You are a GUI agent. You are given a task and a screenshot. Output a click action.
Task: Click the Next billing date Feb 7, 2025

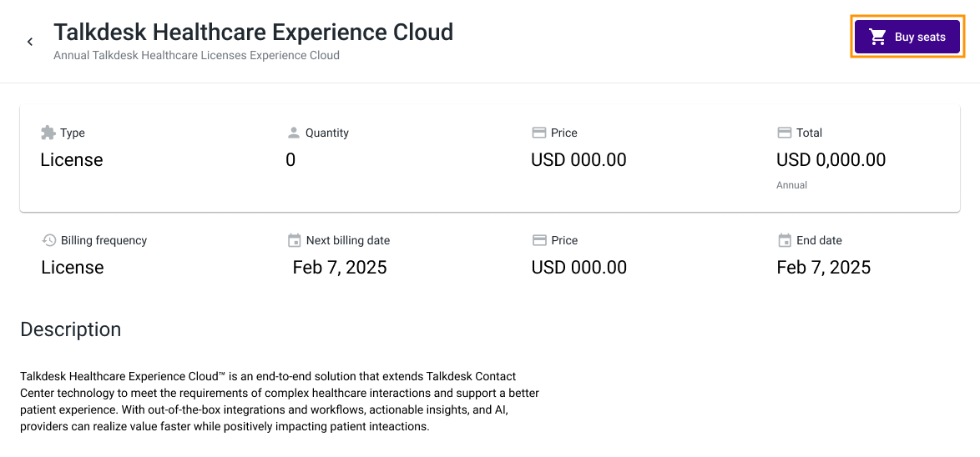point(340,268)
